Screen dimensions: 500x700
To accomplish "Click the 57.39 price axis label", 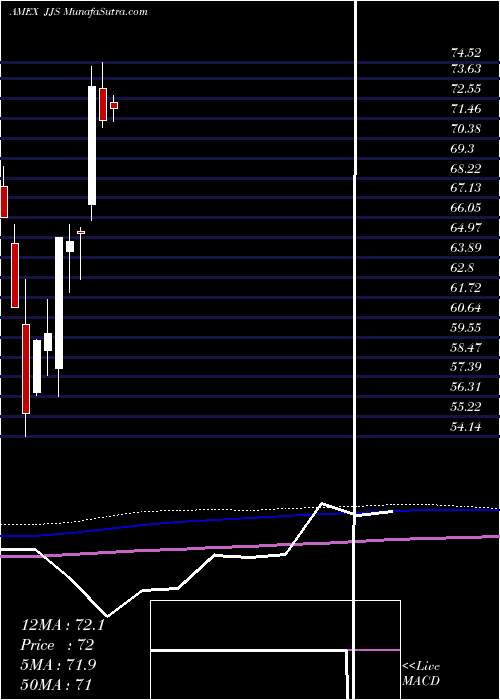I will (x=466, y=367).
